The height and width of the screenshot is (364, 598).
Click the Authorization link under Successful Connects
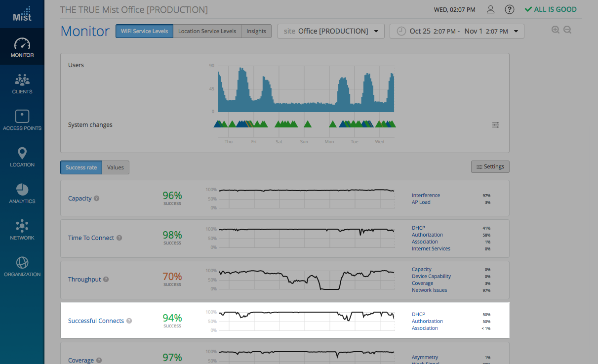click(427, 321)
